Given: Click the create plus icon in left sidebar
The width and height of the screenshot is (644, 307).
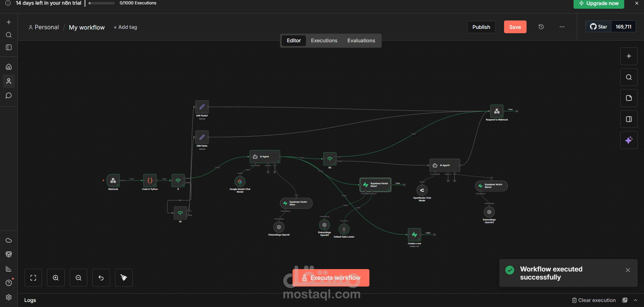Looking at the screenshot, I should (9, 22).
